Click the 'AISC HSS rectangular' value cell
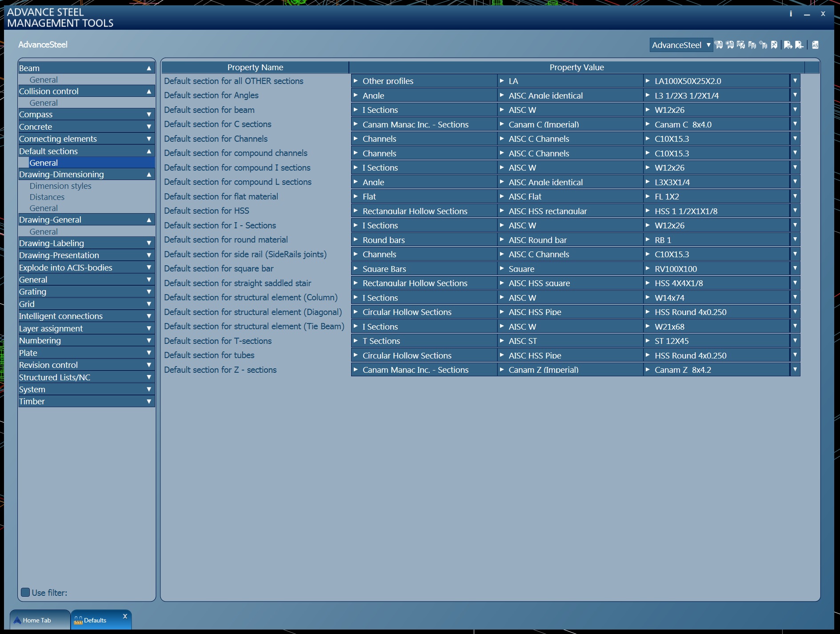This screenshot has height=634, width=840. point(570,211)
